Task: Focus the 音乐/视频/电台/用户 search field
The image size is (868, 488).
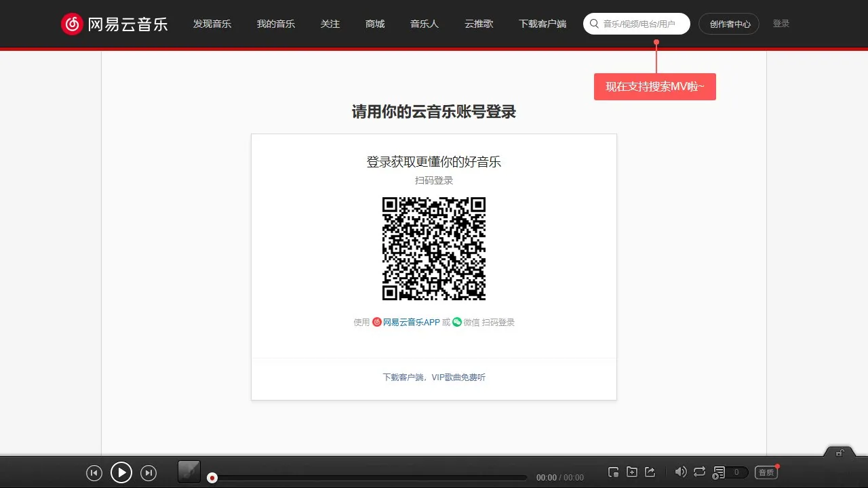Action: click(x=637, y=24)
